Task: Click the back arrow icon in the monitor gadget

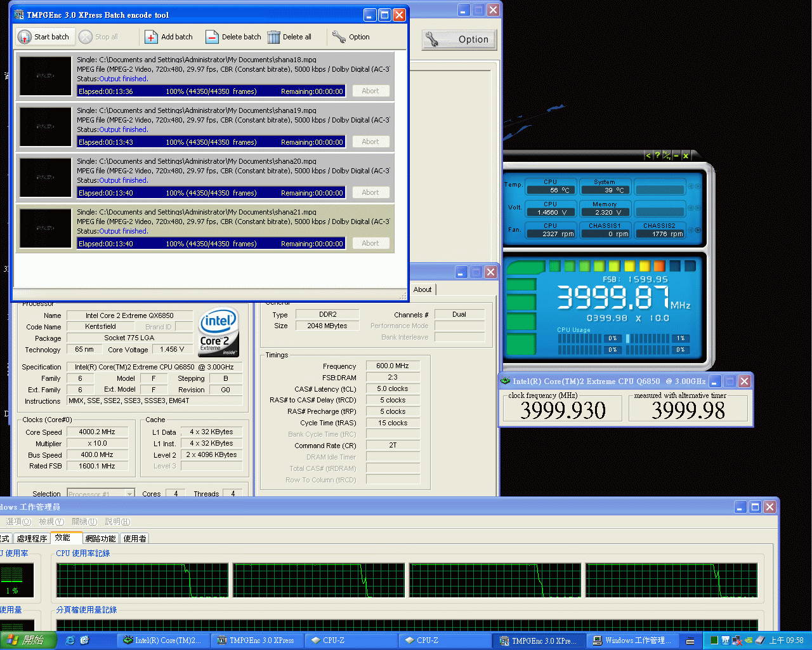Action: pos(648,156)
